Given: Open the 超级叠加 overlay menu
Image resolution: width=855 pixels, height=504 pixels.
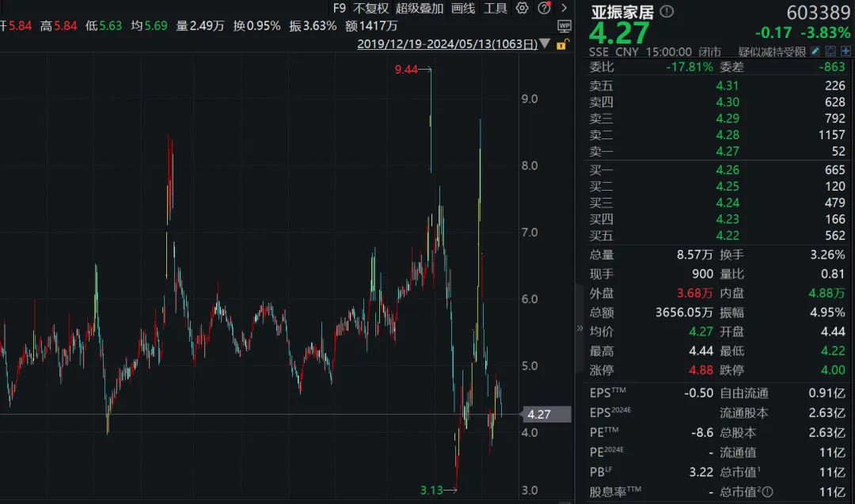Looking at the screenshot, I should 420,8.
